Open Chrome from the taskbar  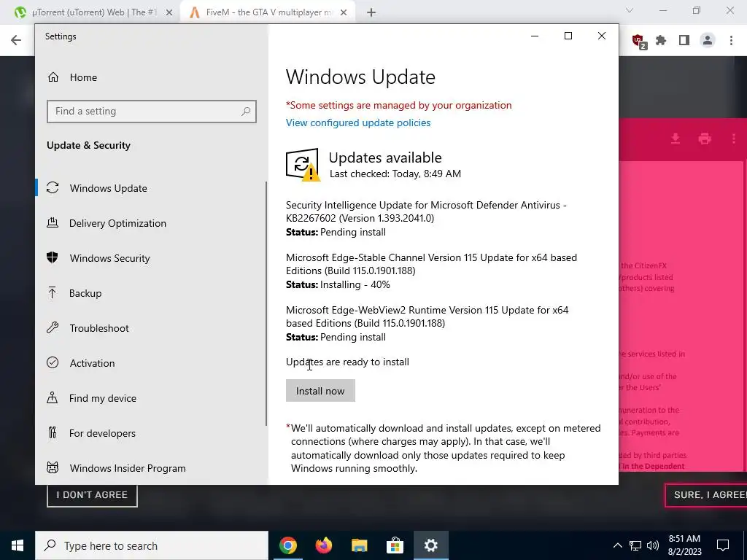click(288, 545)
